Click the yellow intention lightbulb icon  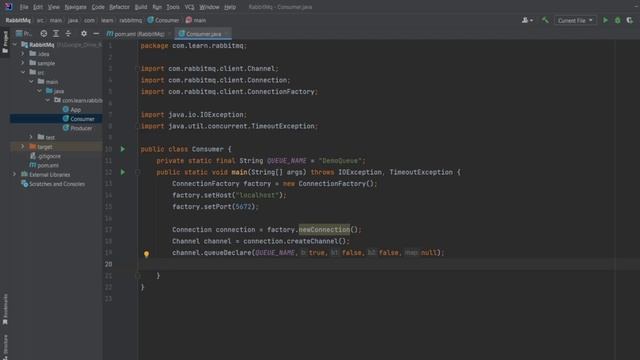pyautogui.click(x=146, y=254)
